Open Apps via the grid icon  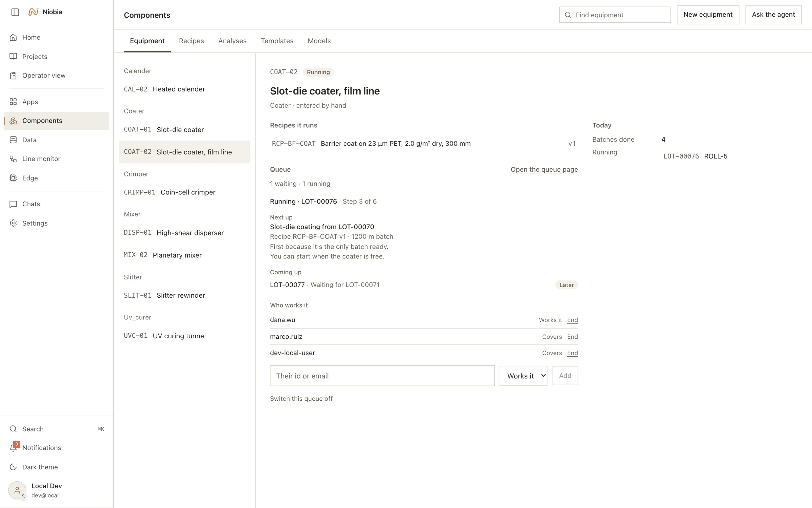13,102
